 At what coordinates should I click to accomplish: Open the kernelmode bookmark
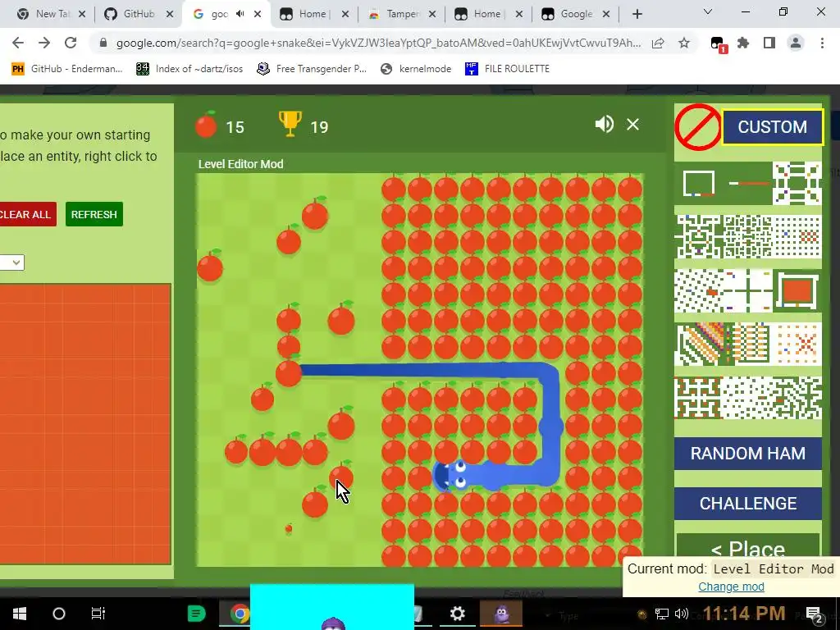pyautogui.click(x=416, y=69)
